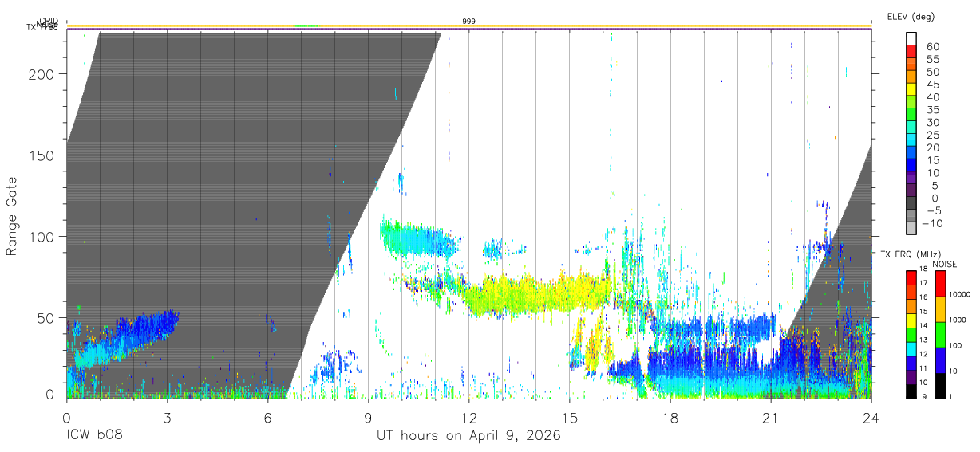The image size is (980, 452).
Task: Click the 24 tick label on UT hours axis
Action: [871, 417]
